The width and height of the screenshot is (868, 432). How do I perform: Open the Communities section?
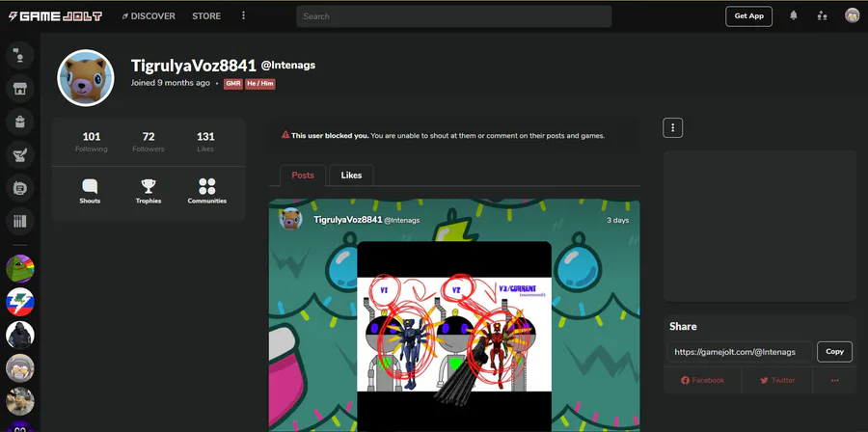(207, 191)
